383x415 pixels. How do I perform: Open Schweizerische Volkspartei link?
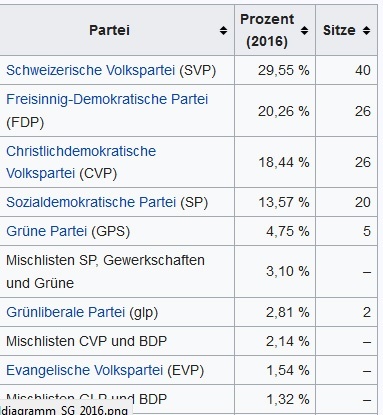[x=90, y=70]
